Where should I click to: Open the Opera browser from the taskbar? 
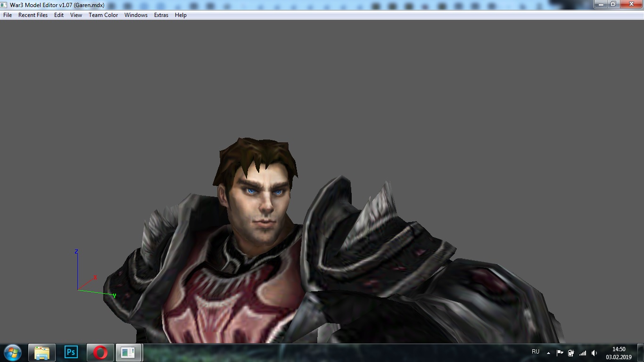(100, 353)
